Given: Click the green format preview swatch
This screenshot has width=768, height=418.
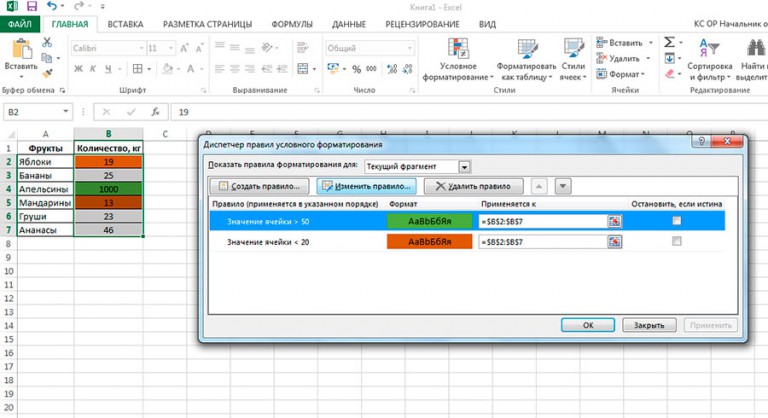Looking at the screenshot, I should (430, 221).
